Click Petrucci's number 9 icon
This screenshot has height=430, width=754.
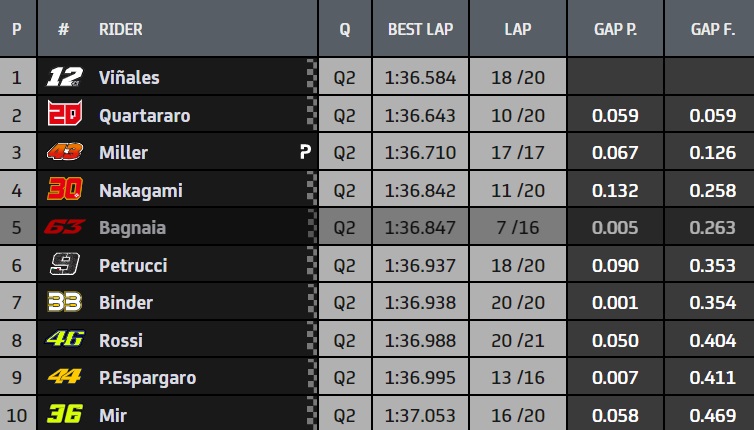tap(63, 265)
